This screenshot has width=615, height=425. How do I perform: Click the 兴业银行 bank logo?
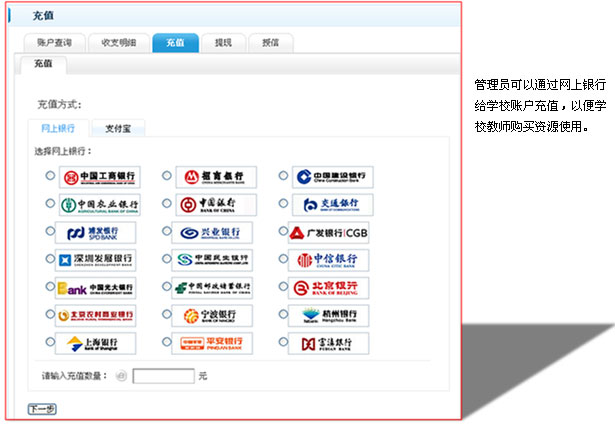click(x=212, y=232)
